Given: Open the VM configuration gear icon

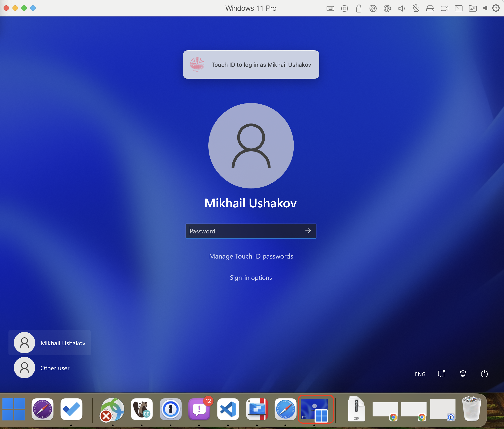Looking at the screenshot, I should [496, 8].
